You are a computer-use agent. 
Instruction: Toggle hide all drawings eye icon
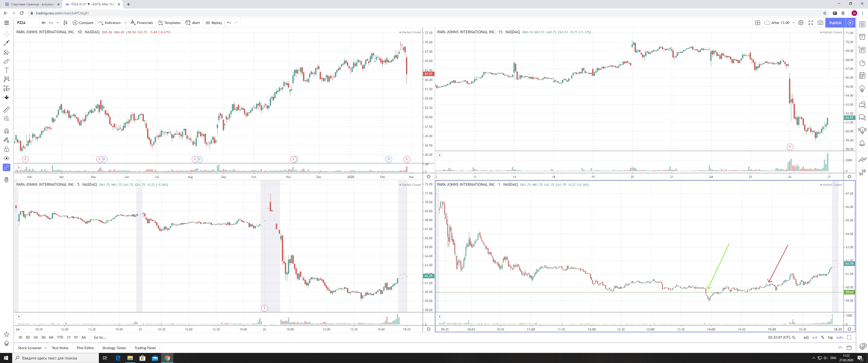click(6, 158)
